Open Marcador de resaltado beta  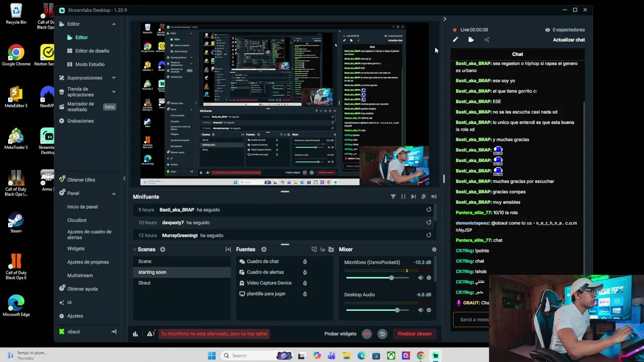87,107
